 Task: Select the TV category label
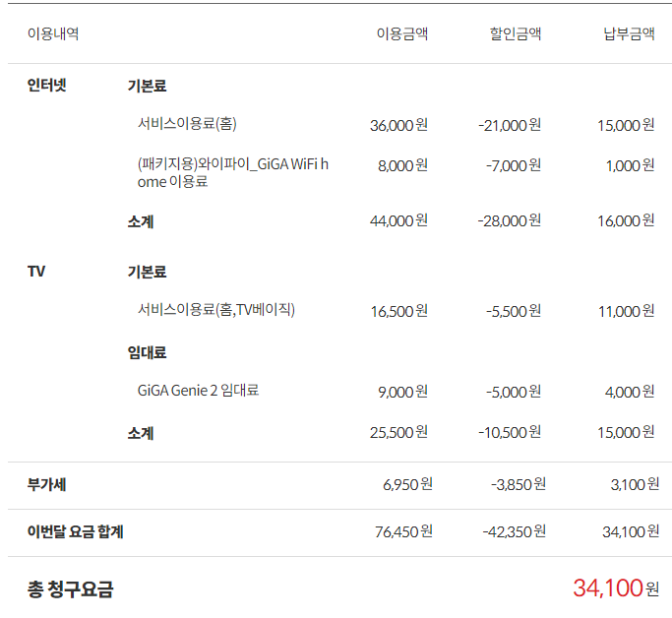coord(36,272)
